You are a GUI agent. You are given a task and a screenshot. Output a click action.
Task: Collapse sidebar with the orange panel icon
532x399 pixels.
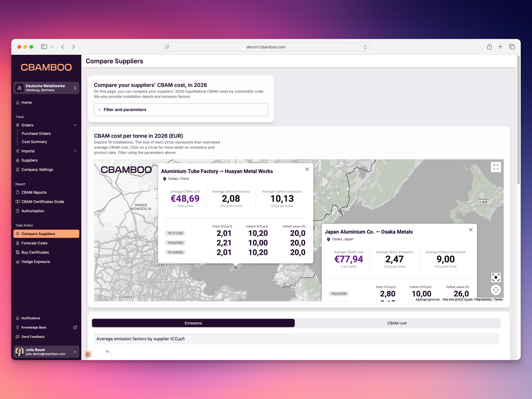pyautogui.click(x=88, y=354)
